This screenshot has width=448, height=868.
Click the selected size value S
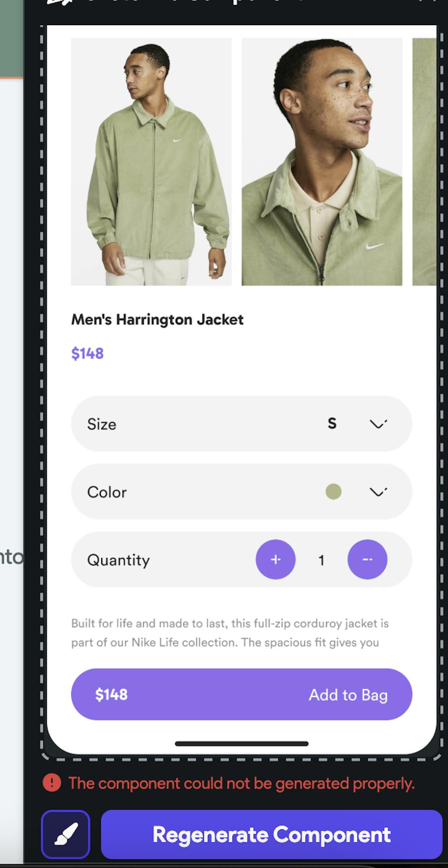[332, 423]
